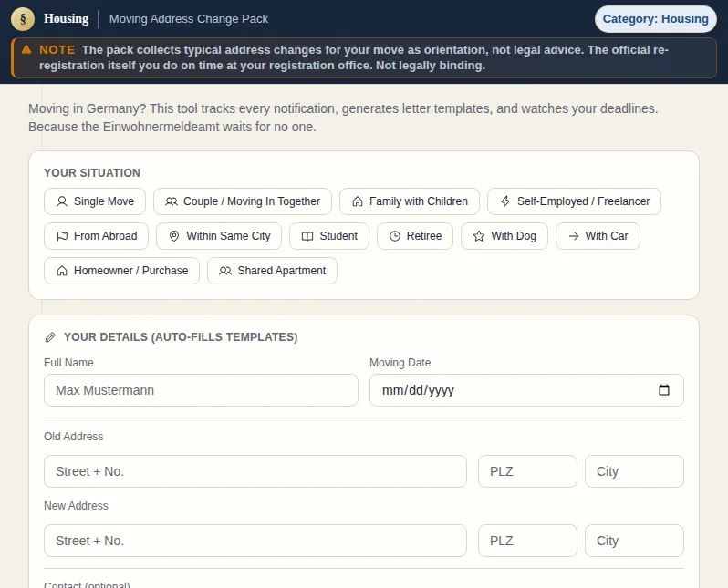
Task: Open the Housing header link
Action: coord(66,18)
